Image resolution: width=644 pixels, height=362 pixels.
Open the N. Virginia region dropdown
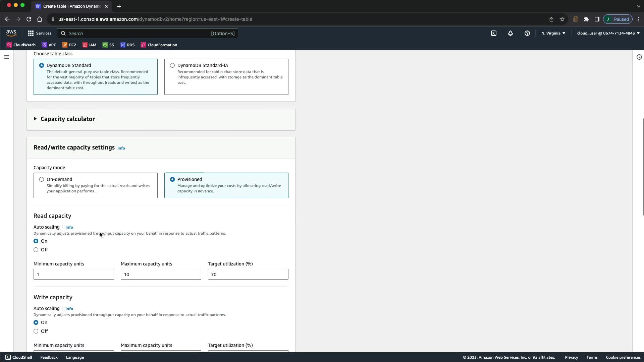tap(553, 33)
